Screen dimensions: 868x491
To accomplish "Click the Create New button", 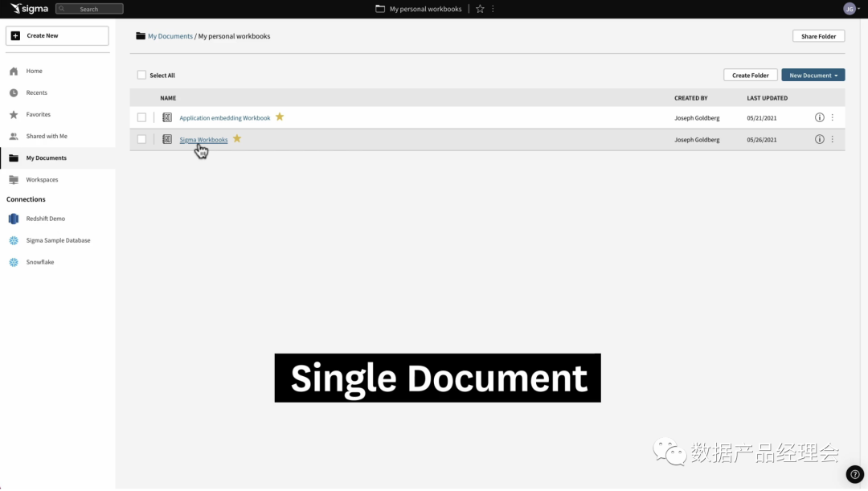I will click(57, 35).
